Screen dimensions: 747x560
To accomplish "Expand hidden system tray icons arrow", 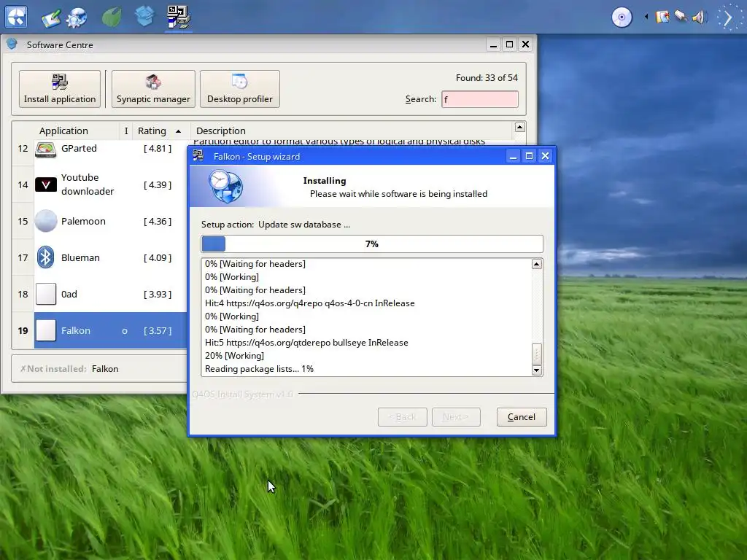I will [x=646, y=17].
